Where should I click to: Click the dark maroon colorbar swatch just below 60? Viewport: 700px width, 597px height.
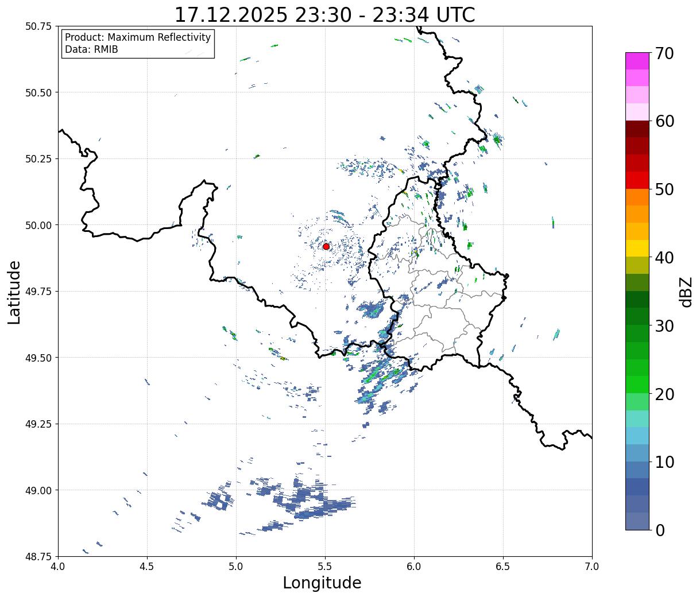[x=637, y=129]
